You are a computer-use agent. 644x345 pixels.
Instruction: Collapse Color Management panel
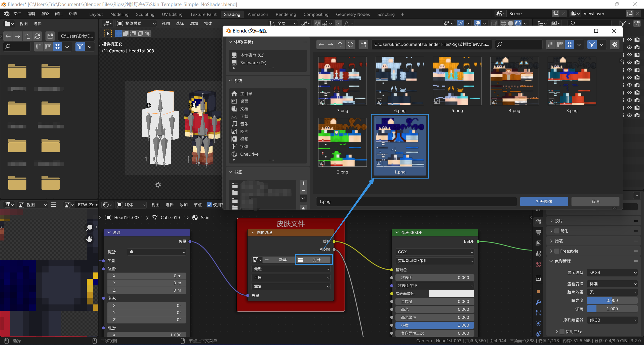[x=551, y=261]
